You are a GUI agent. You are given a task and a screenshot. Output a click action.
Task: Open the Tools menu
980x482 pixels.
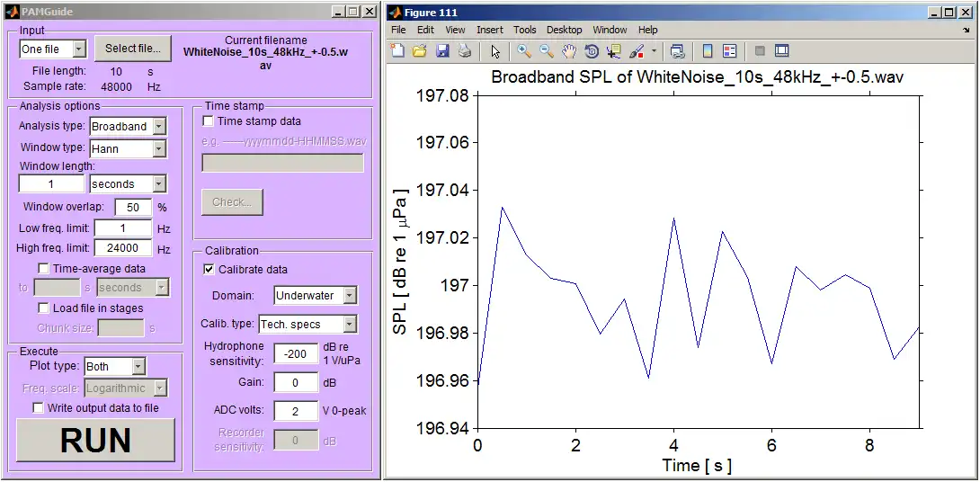pos(525,30)
